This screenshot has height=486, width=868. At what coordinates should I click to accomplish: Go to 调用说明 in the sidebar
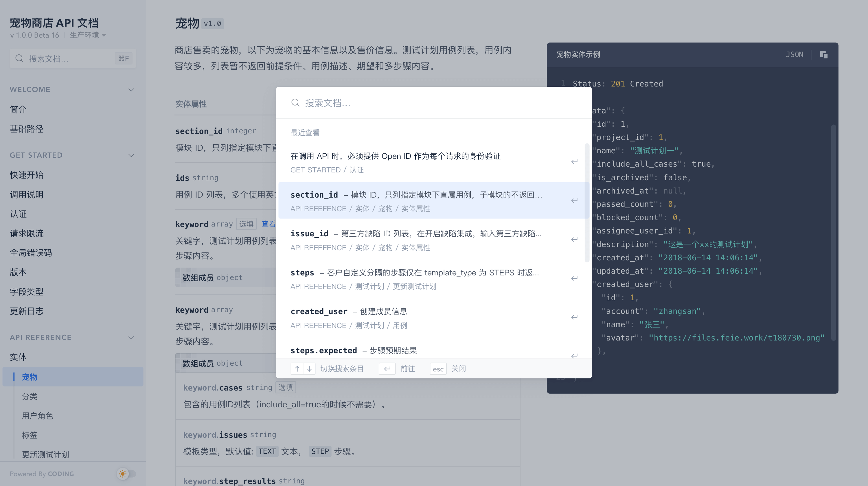click(x=27, y=195)
